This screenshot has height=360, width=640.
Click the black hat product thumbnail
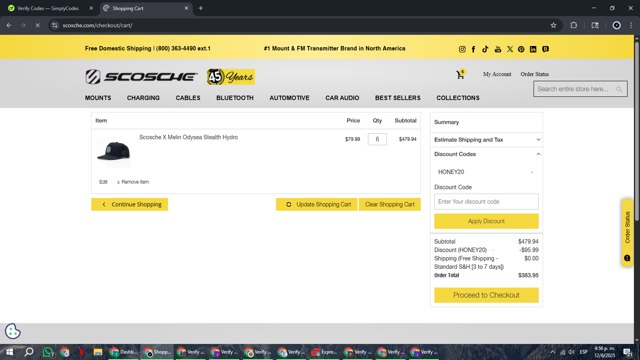pos(113,151)
